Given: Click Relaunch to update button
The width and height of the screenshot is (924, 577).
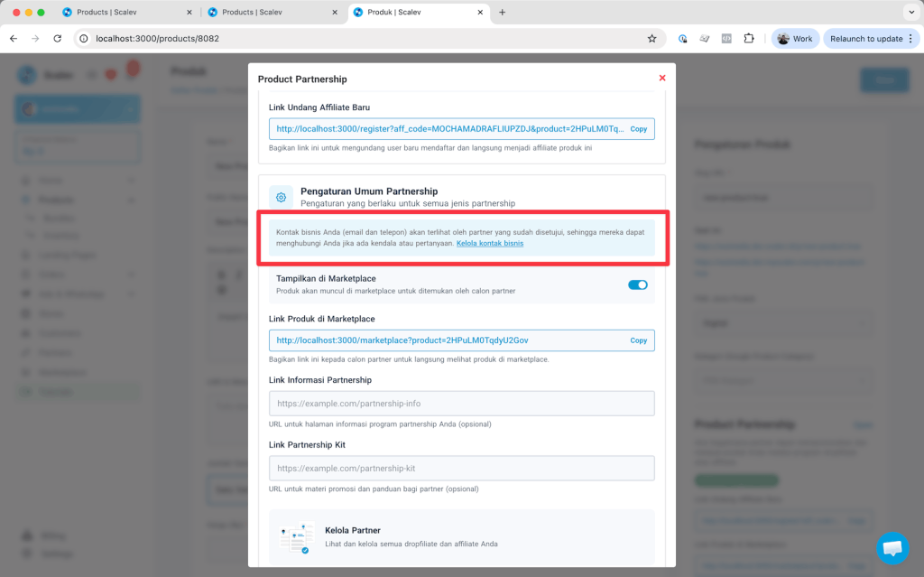Looking at the screenshot, I should (x=866, y=38).
